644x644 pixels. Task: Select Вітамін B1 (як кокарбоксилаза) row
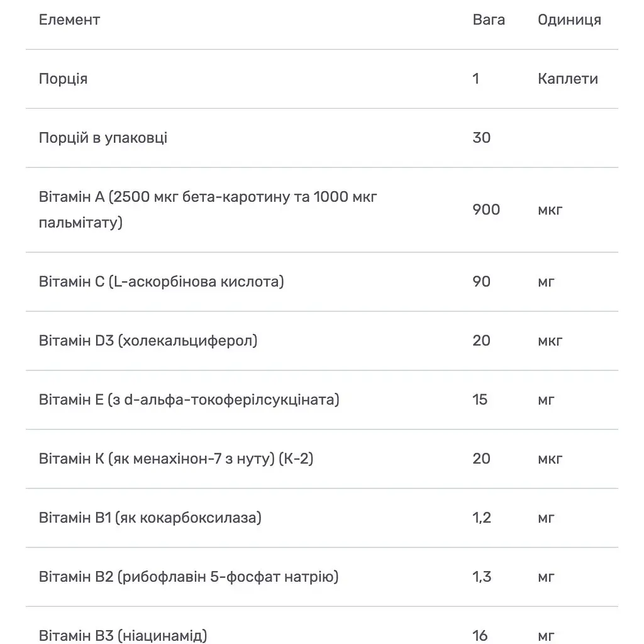point(322,518)
